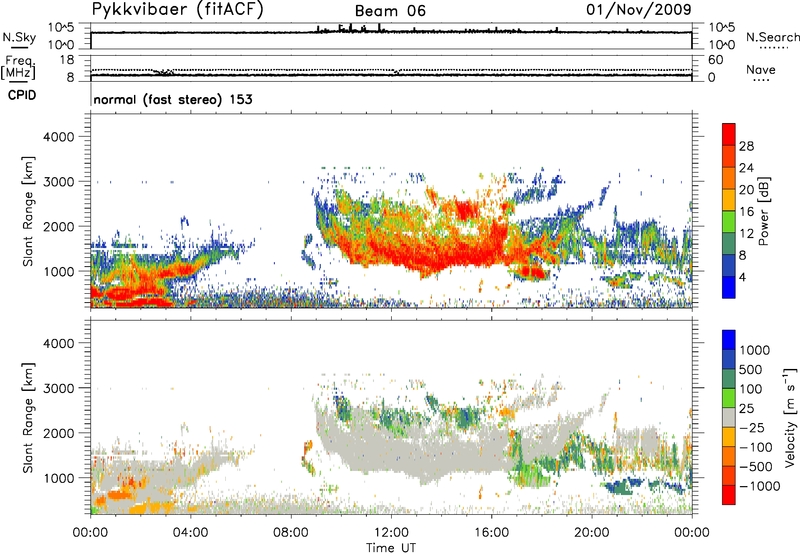Click the 'normal (fast stereo) 153' text
Screen dimensions: 800x554
[x=173, y=99]
